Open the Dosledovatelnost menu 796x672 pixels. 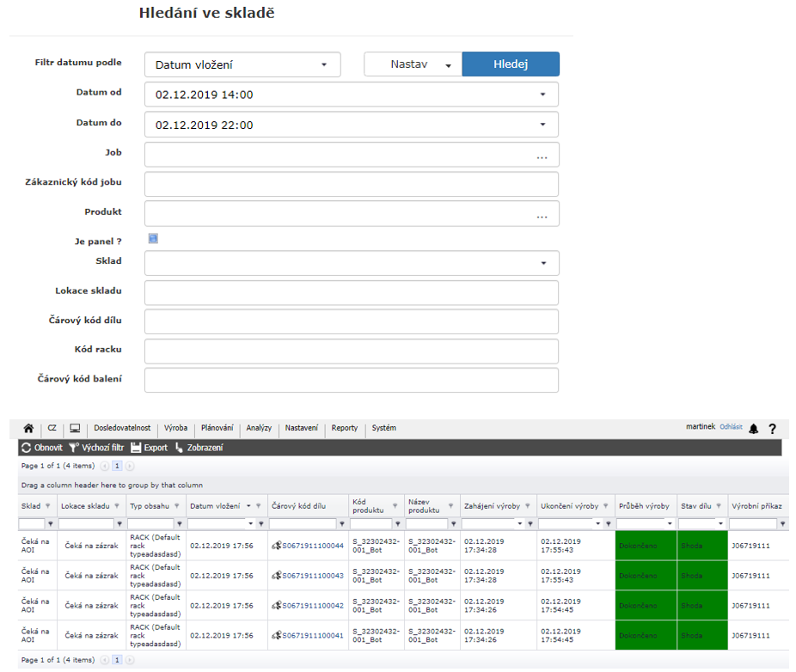point(122,428)
